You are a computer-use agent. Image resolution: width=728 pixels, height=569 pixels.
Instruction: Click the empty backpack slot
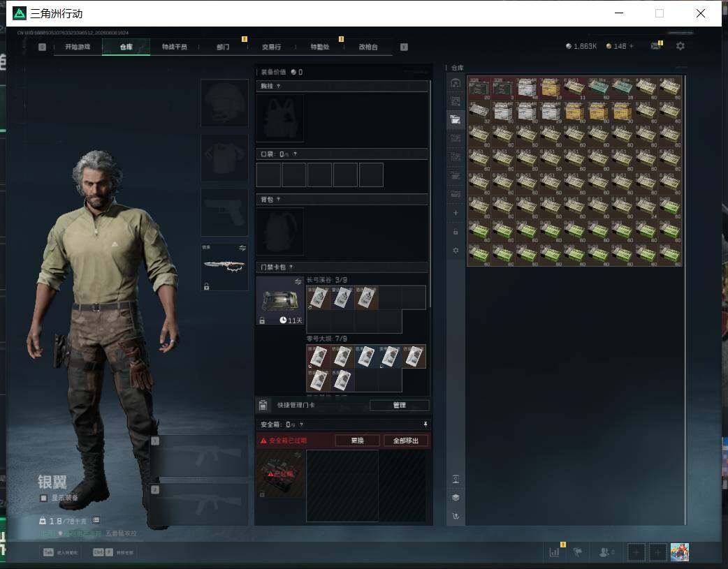click(280, 232)
